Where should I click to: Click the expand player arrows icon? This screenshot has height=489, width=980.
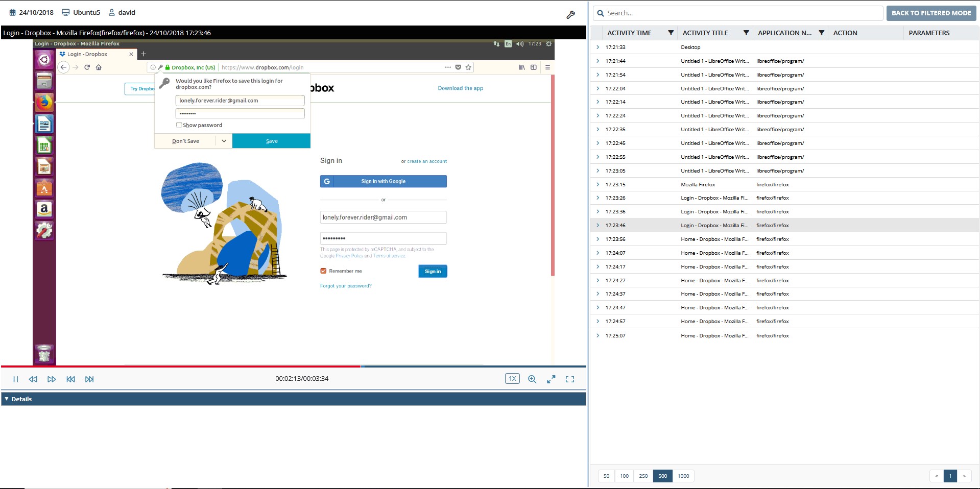551,379
